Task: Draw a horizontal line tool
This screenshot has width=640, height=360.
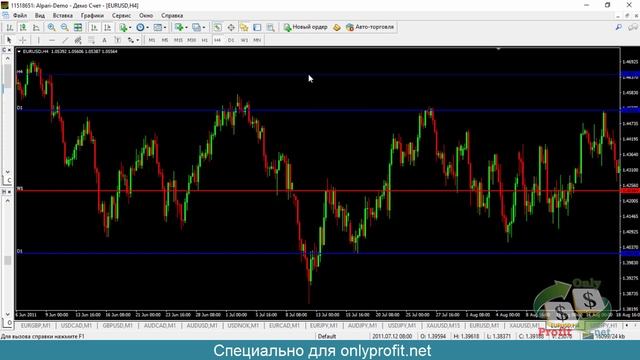Action: coord(51,40)
